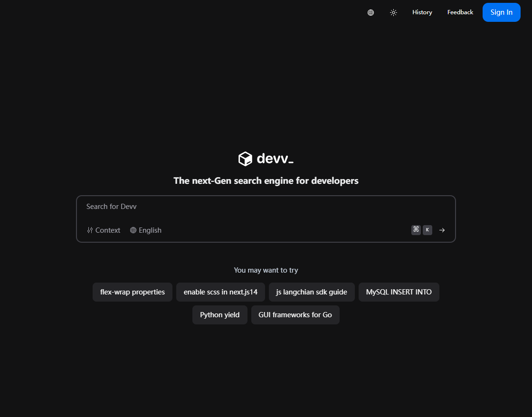The height and width of the screenshot is (417, 532).
Task: Try the flex-wrap properties suggestion
Action: (133, 292)
